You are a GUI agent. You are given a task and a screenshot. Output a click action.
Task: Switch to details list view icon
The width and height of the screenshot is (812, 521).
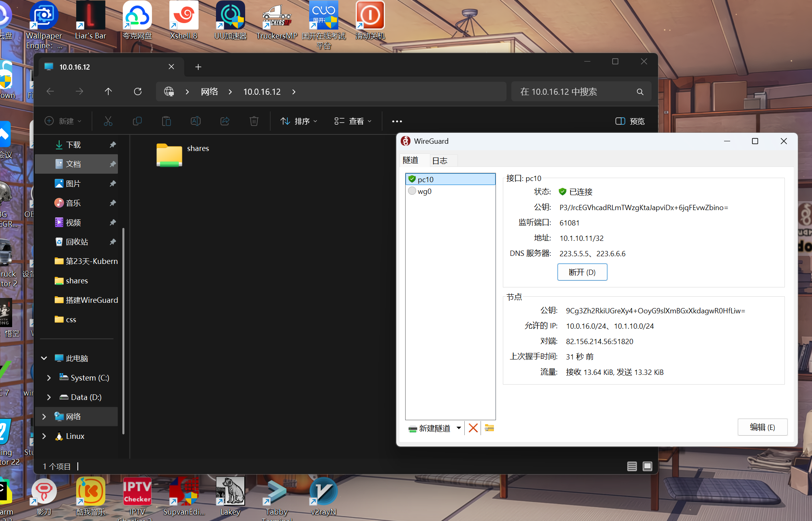[632, 466]
